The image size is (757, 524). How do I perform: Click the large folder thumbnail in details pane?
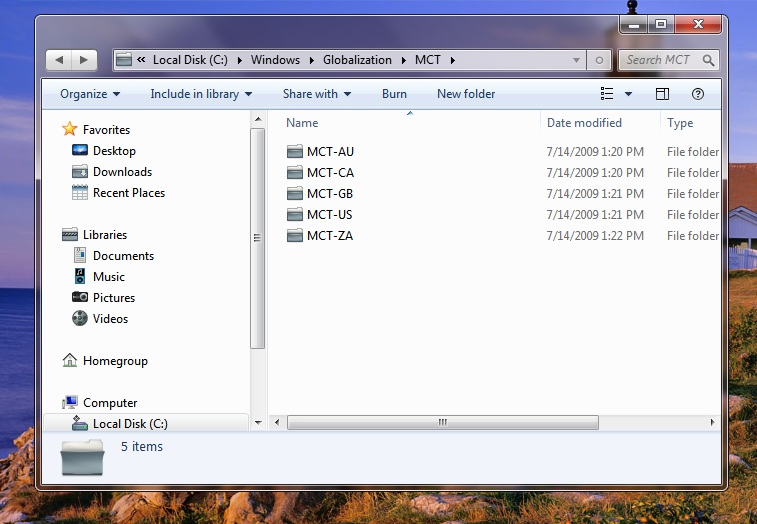83,457
